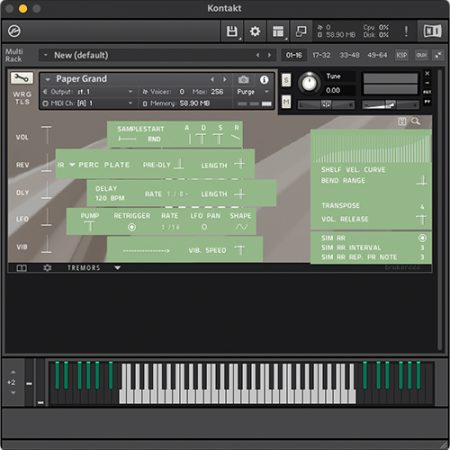Click the VIB. SPEED fader
Screen dimensions: 450x450
pos(239,250)
